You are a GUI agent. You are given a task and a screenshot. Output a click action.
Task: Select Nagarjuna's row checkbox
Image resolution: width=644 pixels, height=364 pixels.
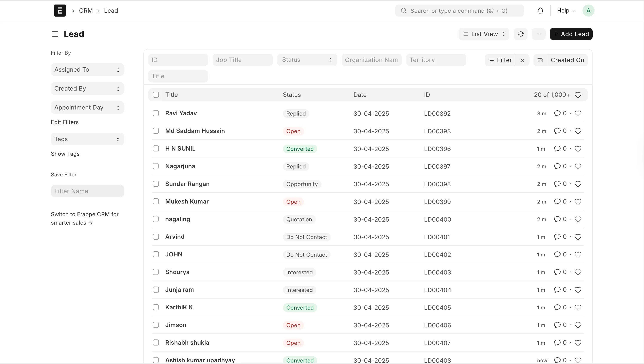coord(156,166)
